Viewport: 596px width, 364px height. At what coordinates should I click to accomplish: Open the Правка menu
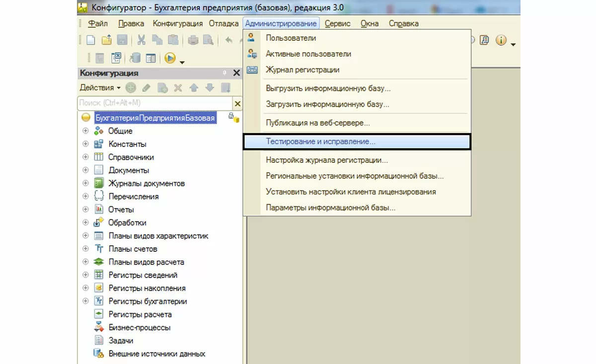tap(131, 23)
